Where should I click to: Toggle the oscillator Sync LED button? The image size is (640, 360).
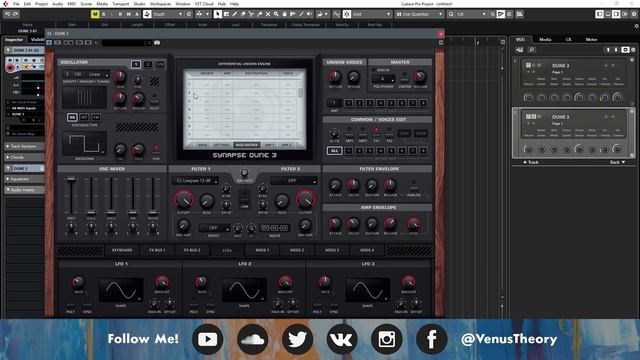pos(156,148)
